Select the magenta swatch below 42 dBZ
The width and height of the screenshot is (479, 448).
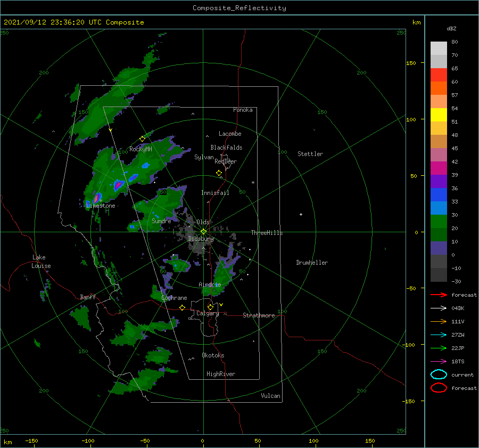click(x=439, y=168)
